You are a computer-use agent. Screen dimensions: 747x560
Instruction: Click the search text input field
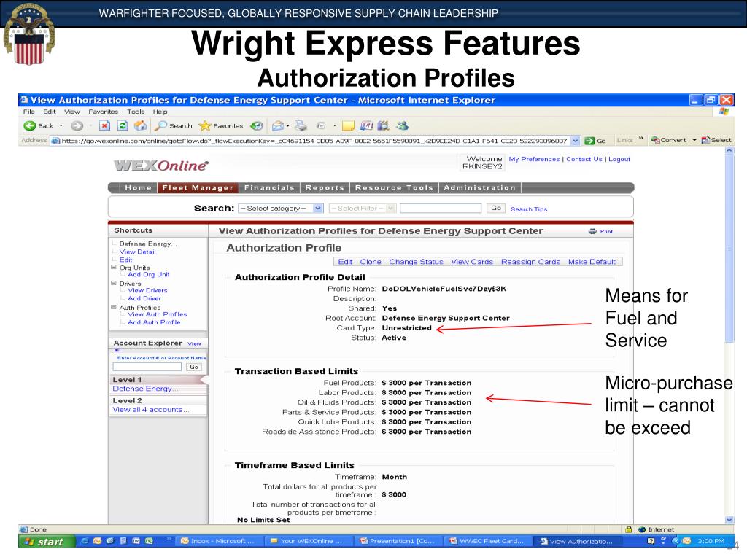tap(441, 208)
